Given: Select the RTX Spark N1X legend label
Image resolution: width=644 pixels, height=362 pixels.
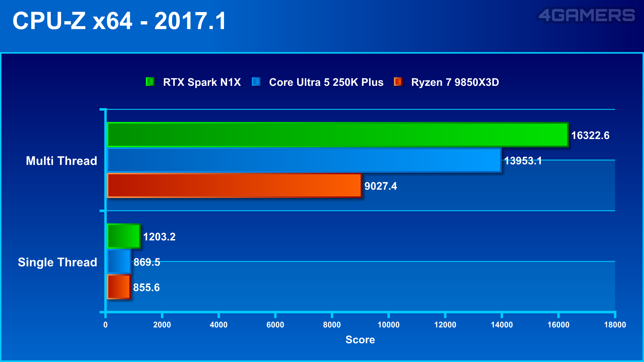Looking at the screenshot, I should 202,82.
